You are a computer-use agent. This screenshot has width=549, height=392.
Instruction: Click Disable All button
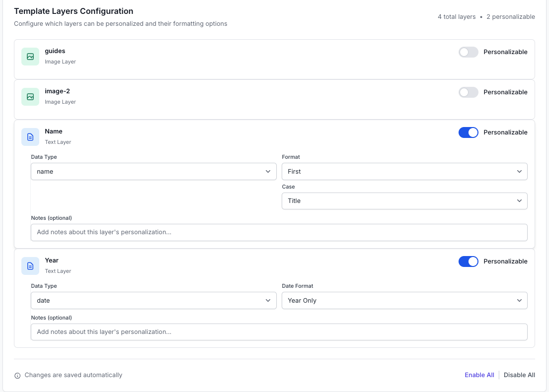coord(519,375)
